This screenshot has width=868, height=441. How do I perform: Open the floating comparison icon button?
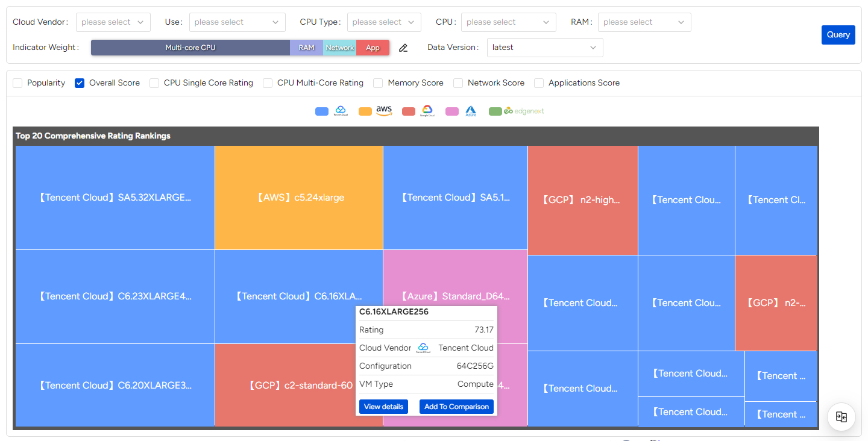coord(841,417)
